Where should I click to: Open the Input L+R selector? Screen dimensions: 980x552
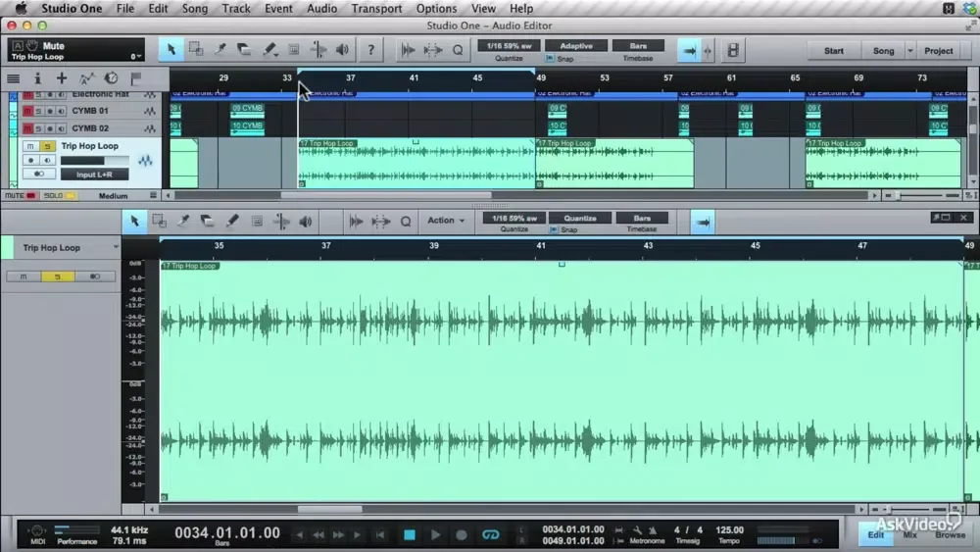point(94,175)
